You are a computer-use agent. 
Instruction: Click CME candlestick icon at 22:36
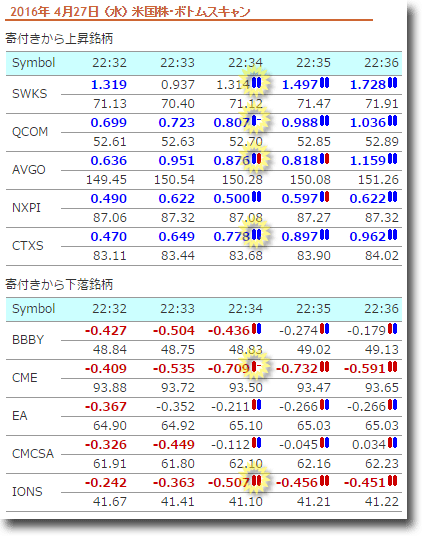[393, 366]
